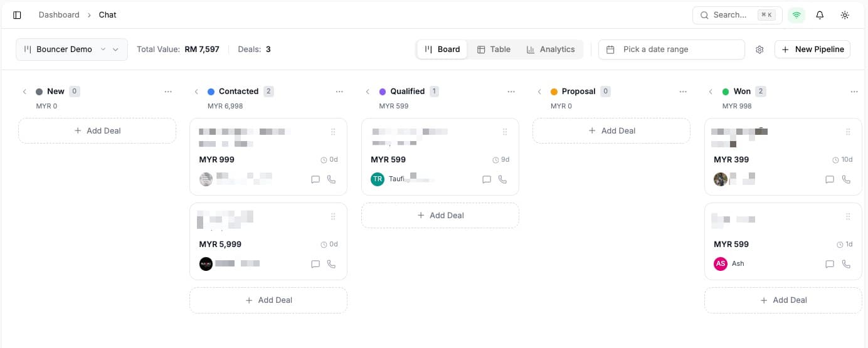Collapse the Contacted column chevron
This screenshot has width=868, height=348.
(196, 92)
